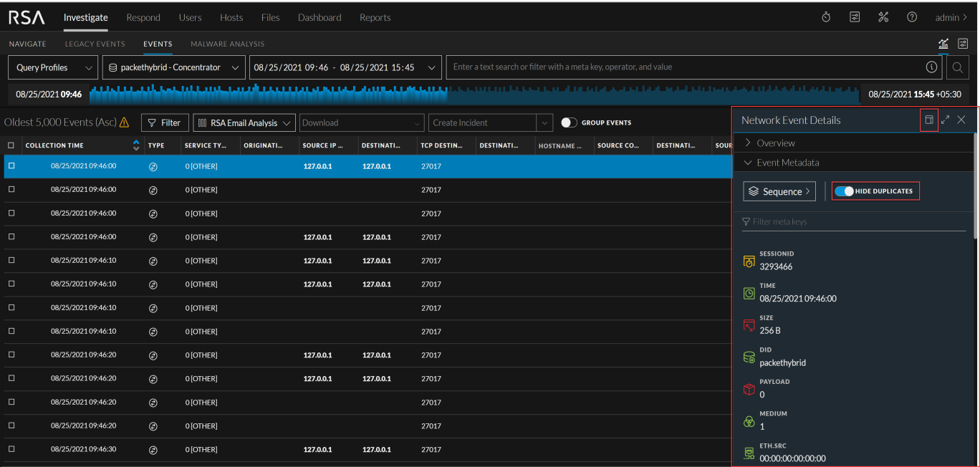Click the timeline chart icon
This screenshot has height=467, width=980.
943,44
